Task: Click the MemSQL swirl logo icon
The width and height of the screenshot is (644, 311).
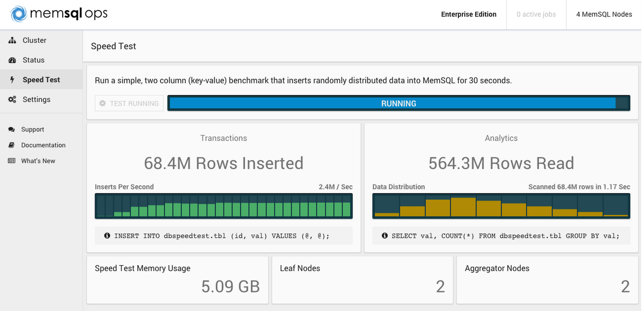Action: coord(19,14)
